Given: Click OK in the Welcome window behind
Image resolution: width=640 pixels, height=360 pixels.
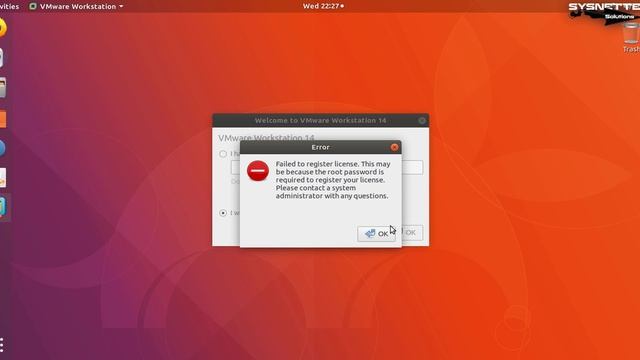Looking at the screenshot, I should pos(412,233).
